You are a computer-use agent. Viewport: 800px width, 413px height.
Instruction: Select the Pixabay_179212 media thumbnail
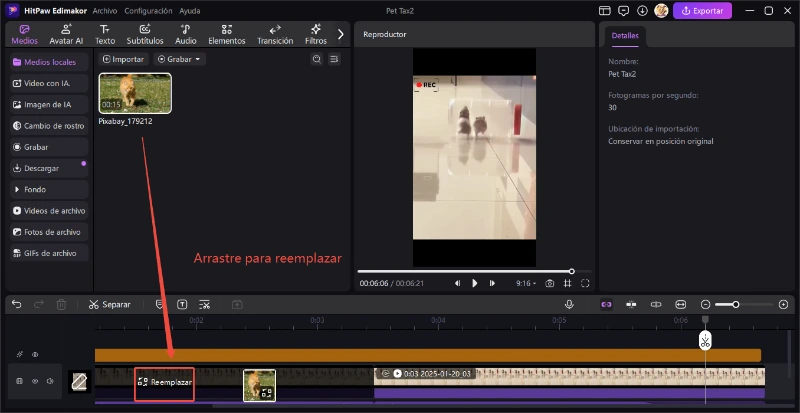pyautogui.click(x=135, y=93)
